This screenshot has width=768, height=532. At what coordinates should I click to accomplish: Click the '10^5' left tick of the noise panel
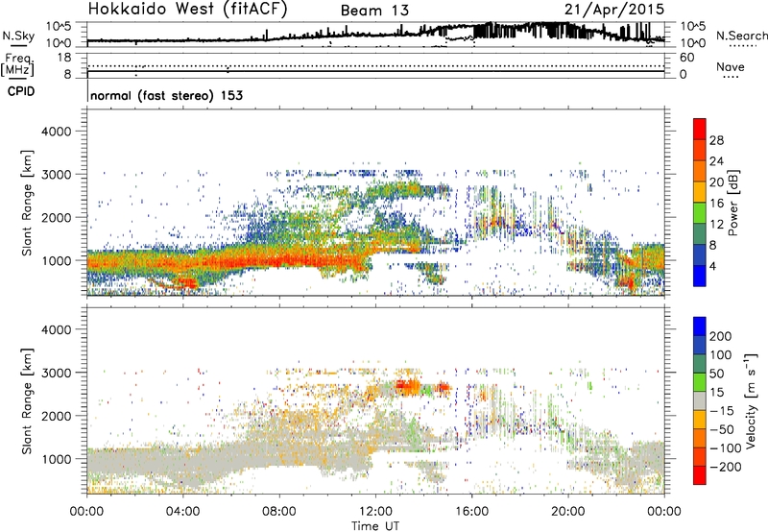point(60,26)
